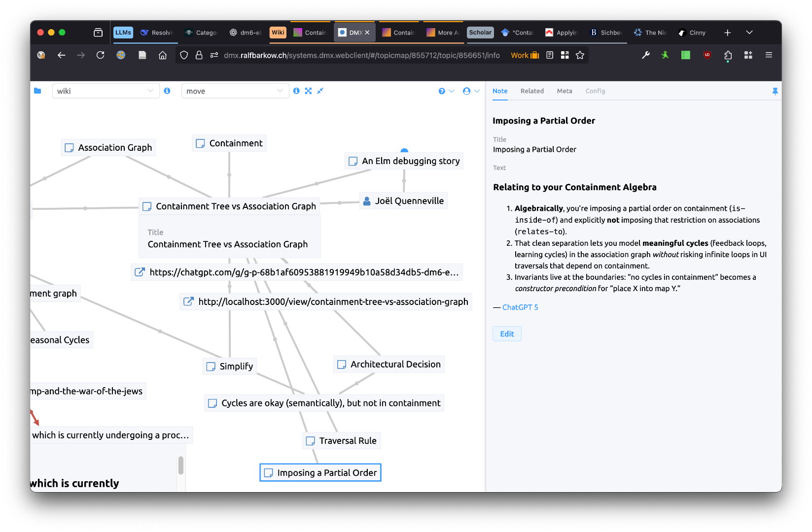Switch to the Related tab
This screenshot has height=532, width=812.
(532, 91)
